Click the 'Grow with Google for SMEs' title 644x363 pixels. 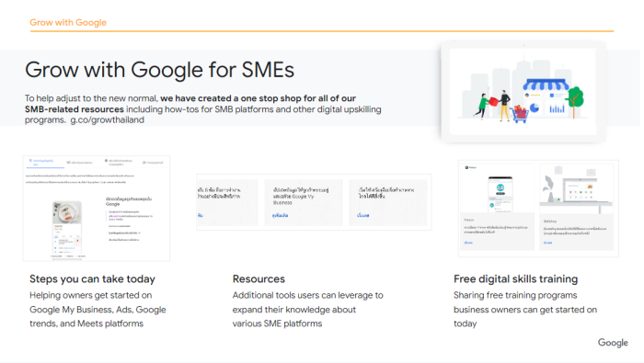(x=159, y=70)
